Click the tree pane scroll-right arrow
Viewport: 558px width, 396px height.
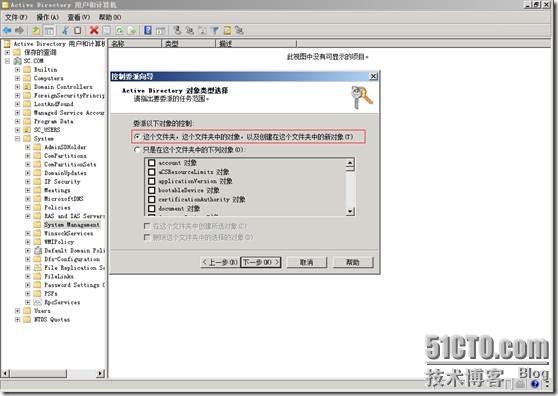coord(101,374)
